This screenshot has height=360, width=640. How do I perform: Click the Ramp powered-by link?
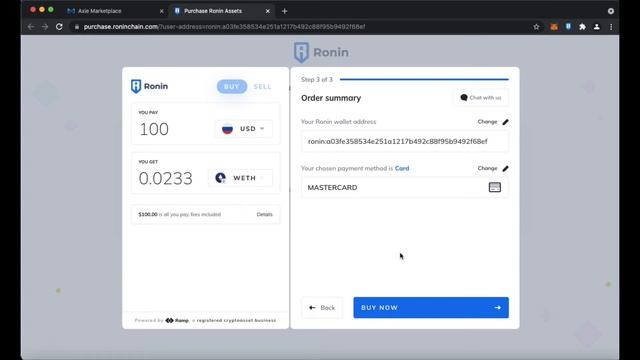tap(177, 320)
